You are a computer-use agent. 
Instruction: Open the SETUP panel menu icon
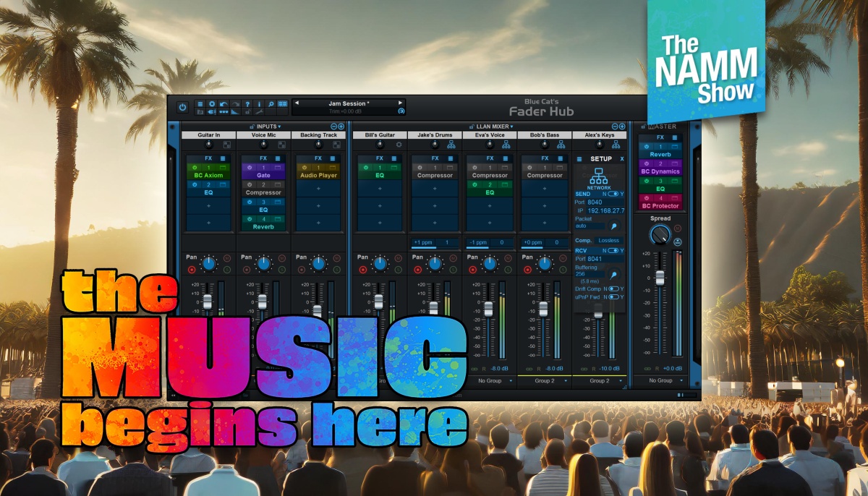pyautogui.click(x=579, y=159)
